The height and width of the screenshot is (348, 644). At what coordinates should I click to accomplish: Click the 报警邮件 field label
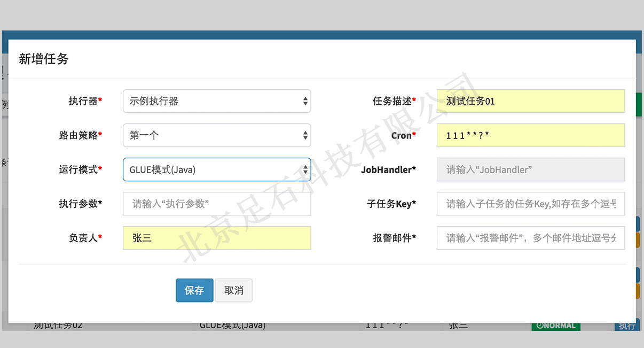pos(392,238)
